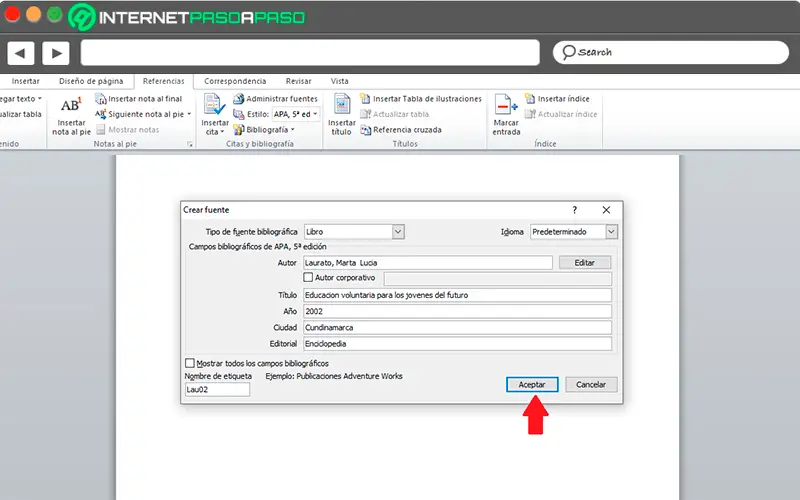
Task: Click into the Ciudad field
Action: (x=457, y=328)
